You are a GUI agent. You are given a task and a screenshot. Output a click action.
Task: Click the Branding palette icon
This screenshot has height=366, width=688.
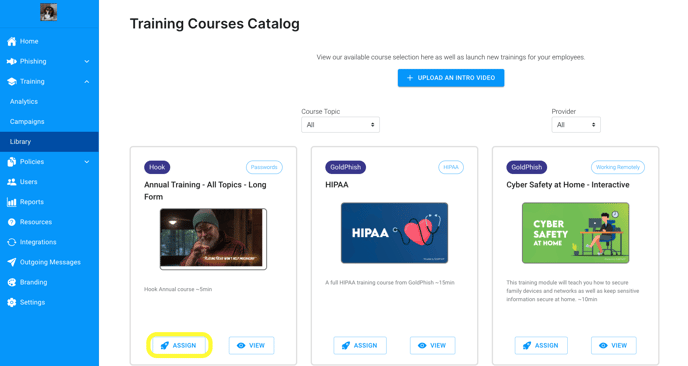coord(12,282)
